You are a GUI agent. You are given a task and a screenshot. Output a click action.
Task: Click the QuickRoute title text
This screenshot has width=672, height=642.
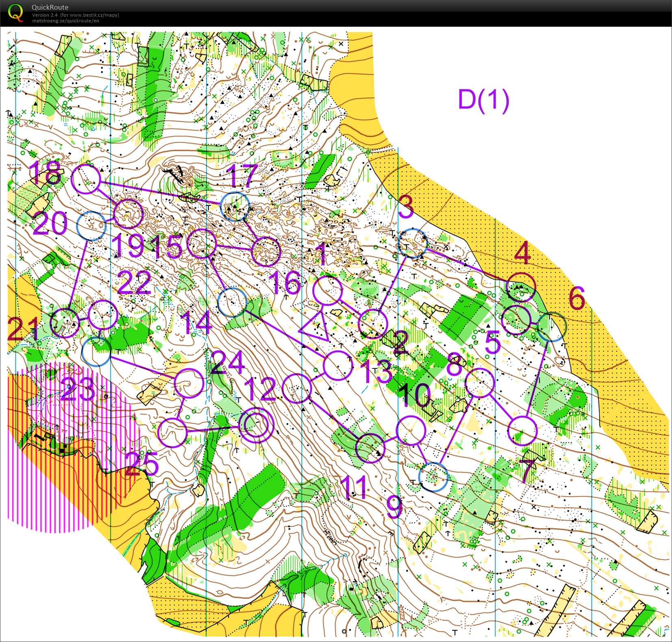point(50,7)
